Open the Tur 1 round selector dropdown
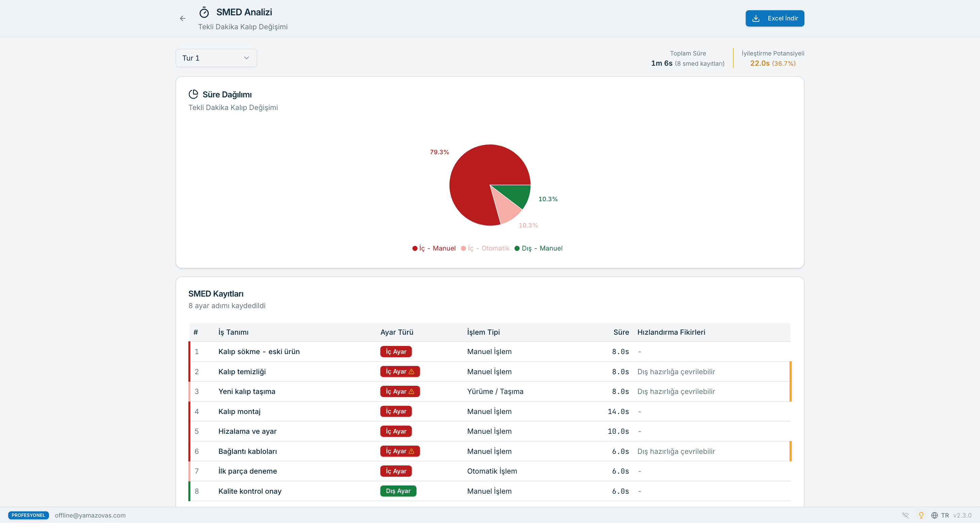 216,58
